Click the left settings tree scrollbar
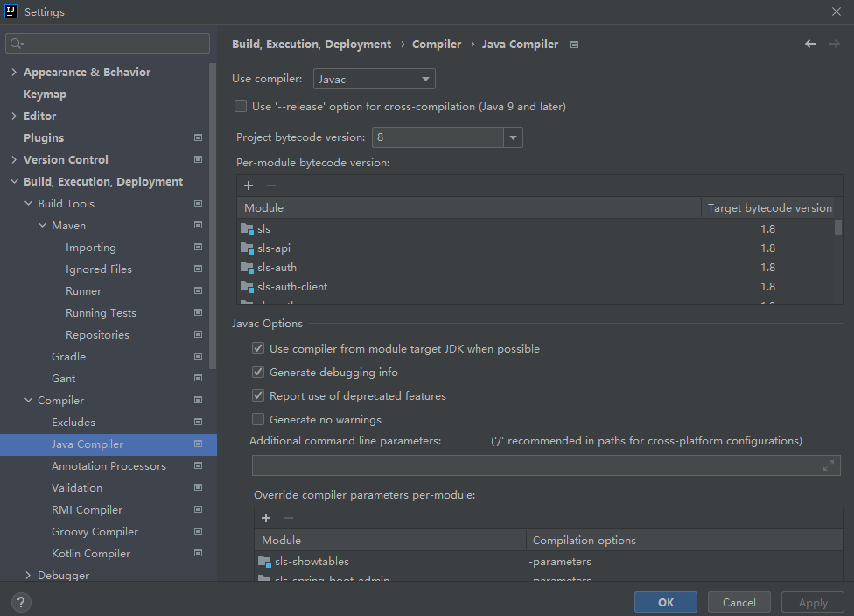854x616 pixels. (x=213, y=216)
